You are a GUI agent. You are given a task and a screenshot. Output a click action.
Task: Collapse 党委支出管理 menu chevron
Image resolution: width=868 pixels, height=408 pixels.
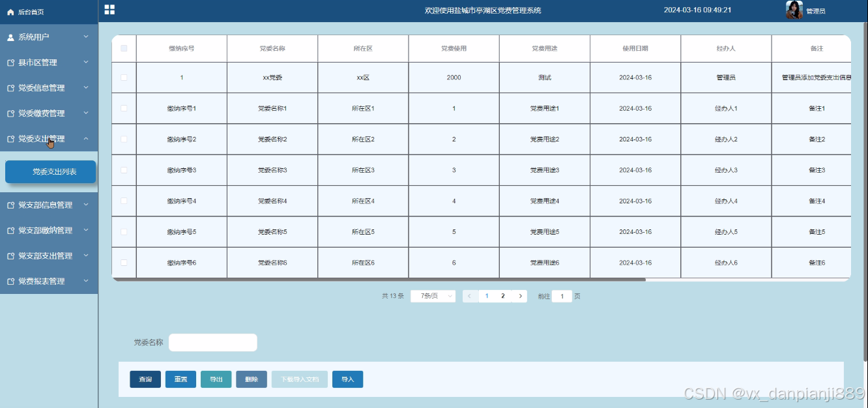(x=86, y=138)
